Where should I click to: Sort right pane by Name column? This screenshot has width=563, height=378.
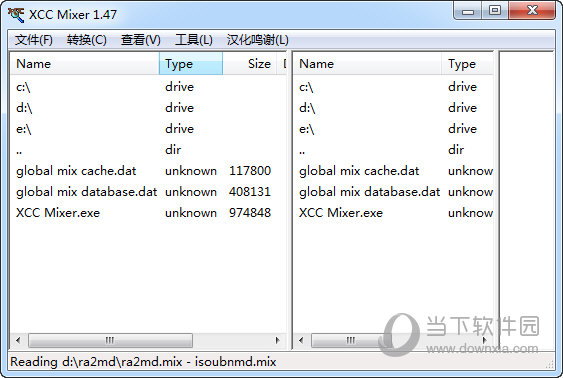367,64
